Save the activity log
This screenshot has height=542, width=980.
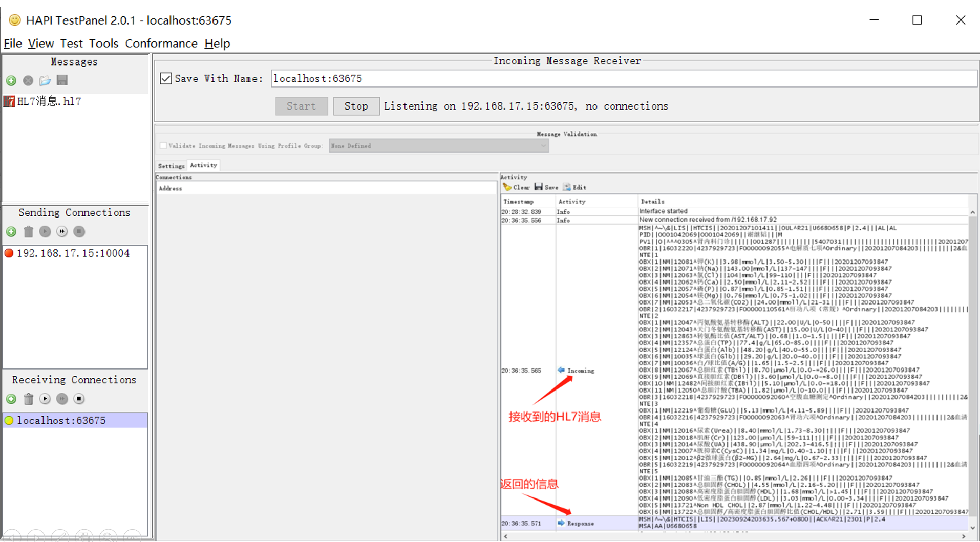tap(546, 187)
